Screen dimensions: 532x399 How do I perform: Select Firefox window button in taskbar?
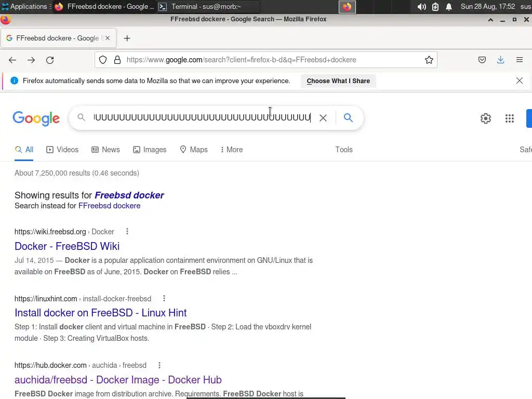click(105, 6)
